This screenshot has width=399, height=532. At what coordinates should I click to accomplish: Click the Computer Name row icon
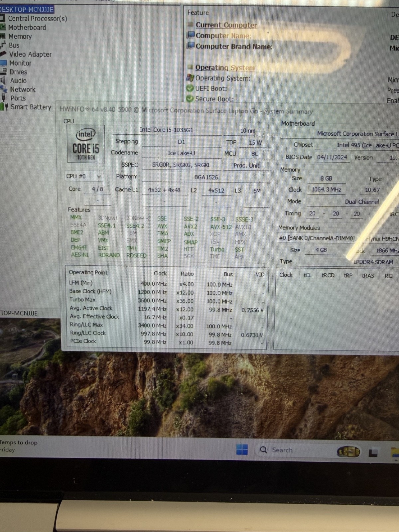pyautogui.click(x=191, y=35)
